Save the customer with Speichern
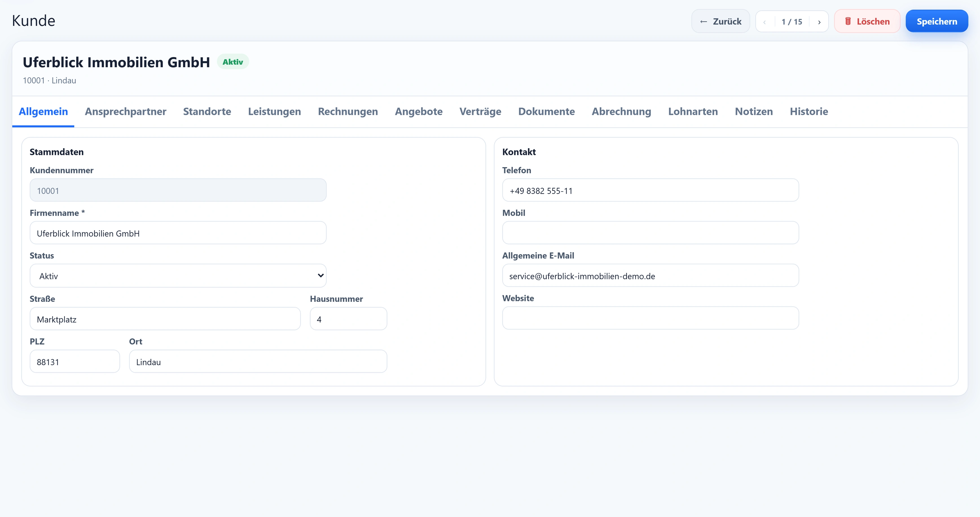The image size is (980, 517). (x=937, y=21)
